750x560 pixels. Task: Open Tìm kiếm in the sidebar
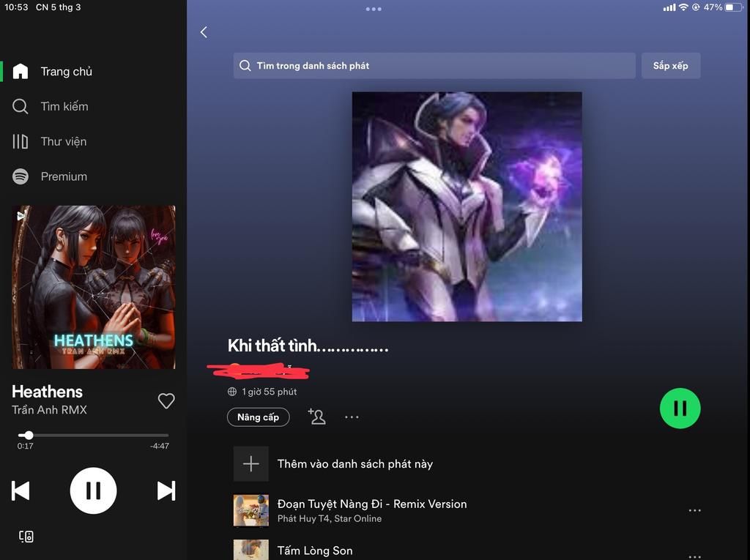click(64, 107)
